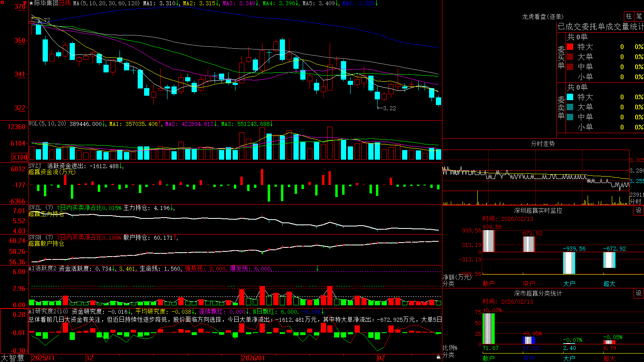Click the 龙虎看盘(逐单) panel title
The width and height of the screenshot is (644, 362).
coord(543,16)
